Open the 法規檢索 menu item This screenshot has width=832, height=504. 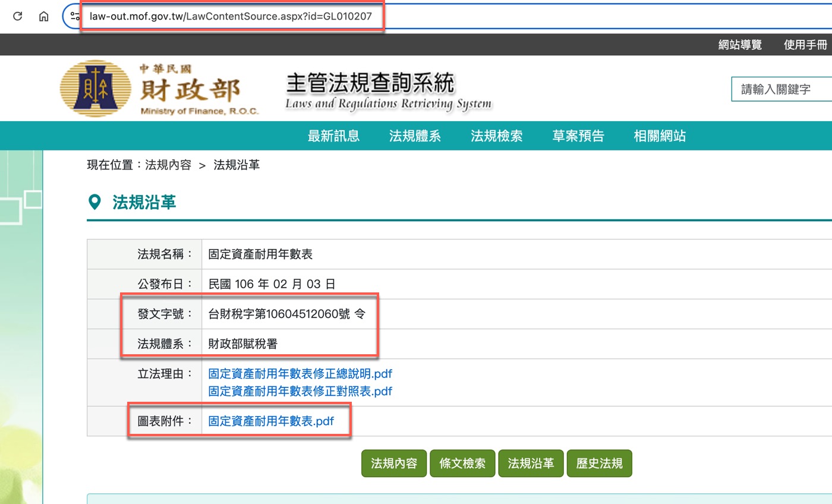click(x=496, y=136)
